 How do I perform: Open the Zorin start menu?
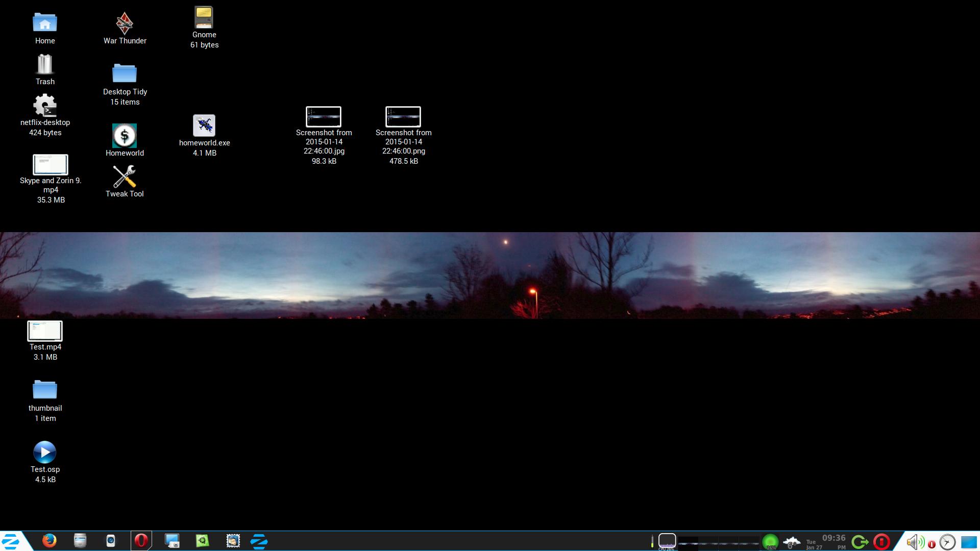pyautogui.click(x=11, y=541)
